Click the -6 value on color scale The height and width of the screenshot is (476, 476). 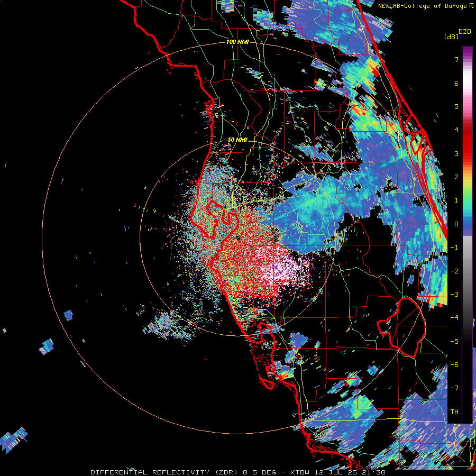pos(454,365)
